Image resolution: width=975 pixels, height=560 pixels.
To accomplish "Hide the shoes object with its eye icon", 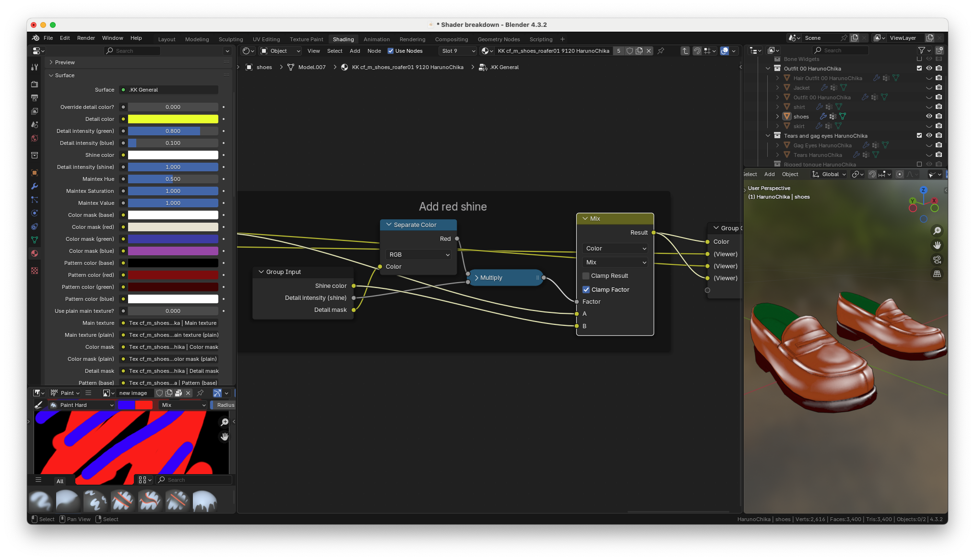I will (x=929, y=116).
